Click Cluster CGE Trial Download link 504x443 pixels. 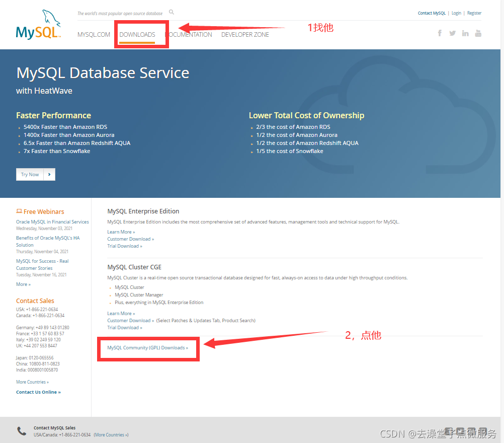pos(125,328)
